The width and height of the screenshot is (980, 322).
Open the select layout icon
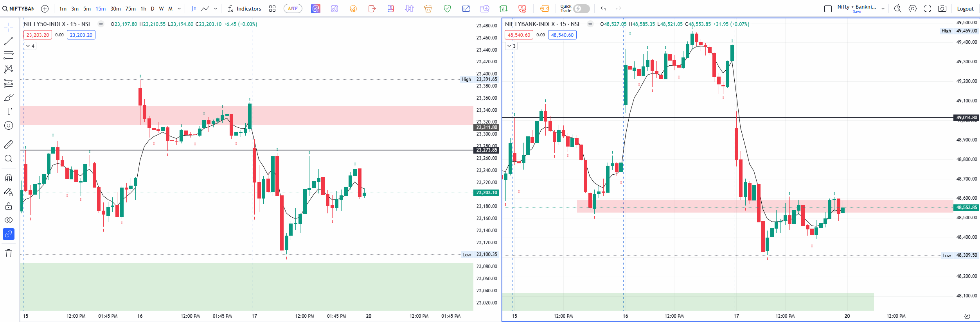[x=828, y=9]
